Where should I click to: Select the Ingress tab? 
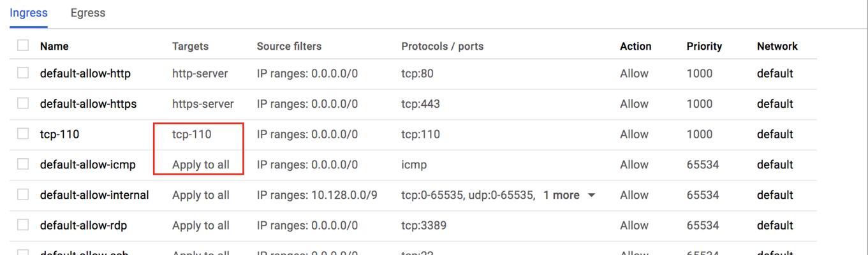click(29, 13)
